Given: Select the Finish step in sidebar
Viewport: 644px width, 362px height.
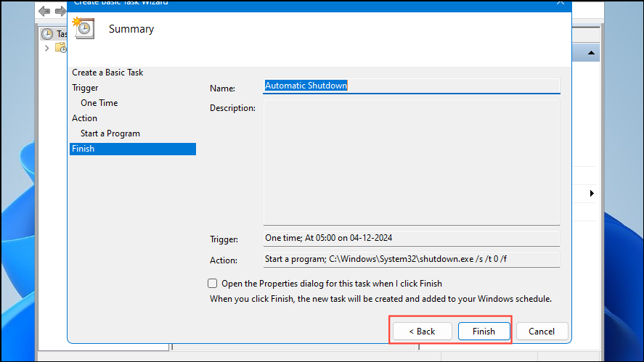Looking at the screenshot, I should click(83, 149).
